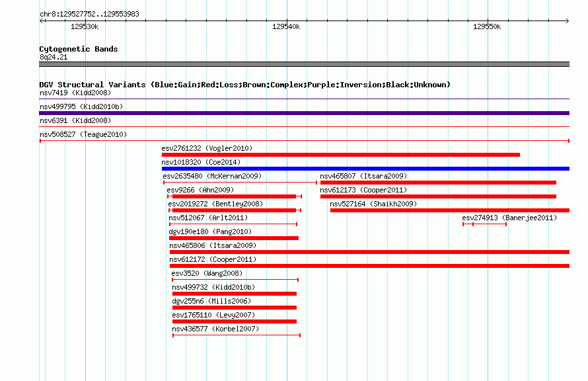Click the nsv7419 (Kidd2008) variant label
This screenshot has width=588, height=381.
pyautogui.click(x=75, y=93)
